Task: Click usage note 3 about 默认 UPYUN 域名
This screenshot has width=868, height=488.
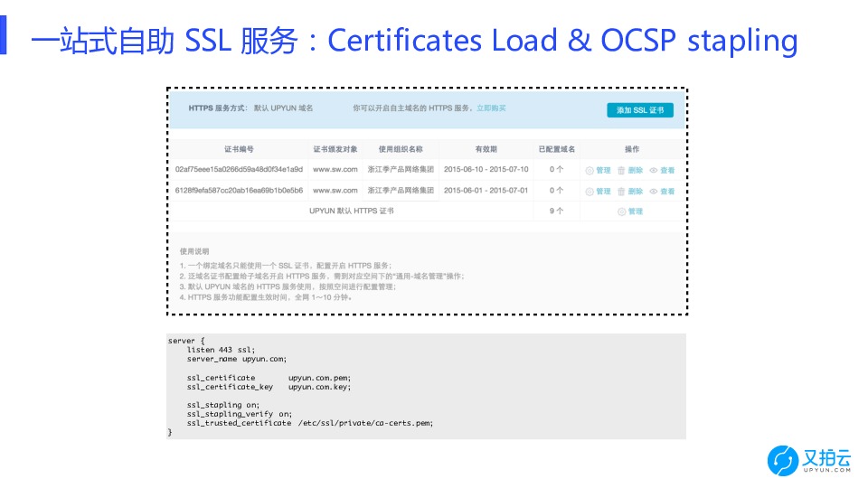Action: pyautogui.click(x=288, y=286)
